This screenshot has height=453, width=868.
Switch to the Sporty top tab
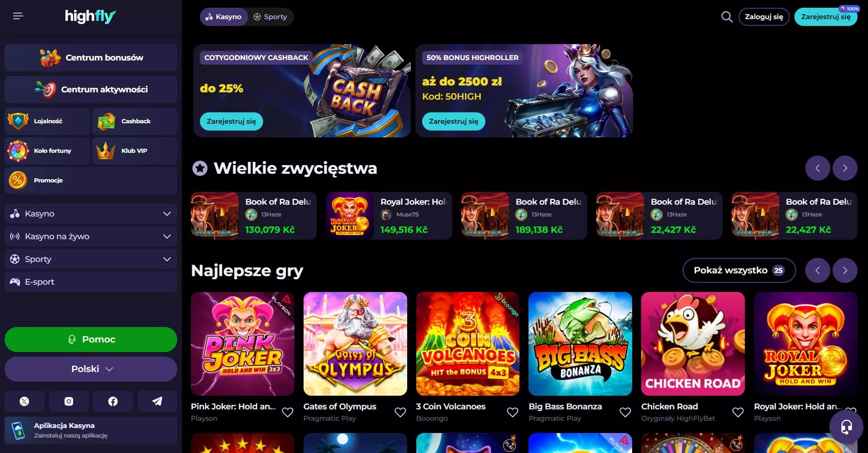click(270, 17)
